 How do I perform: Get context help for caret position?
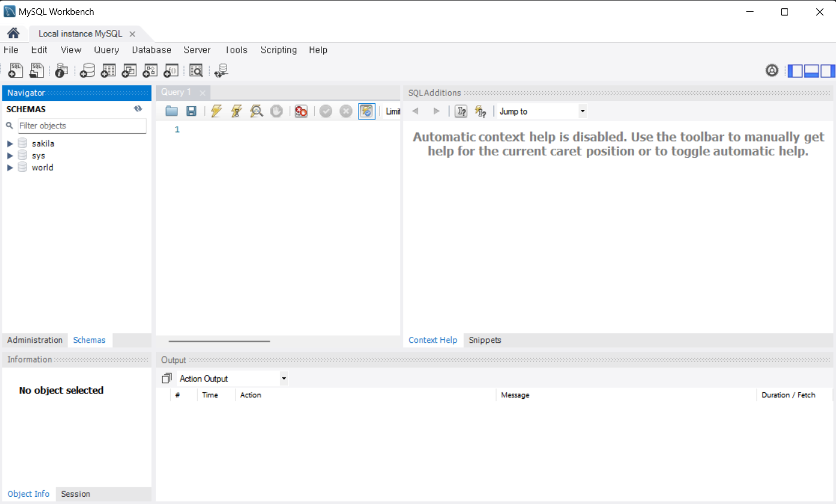point(461,111)
